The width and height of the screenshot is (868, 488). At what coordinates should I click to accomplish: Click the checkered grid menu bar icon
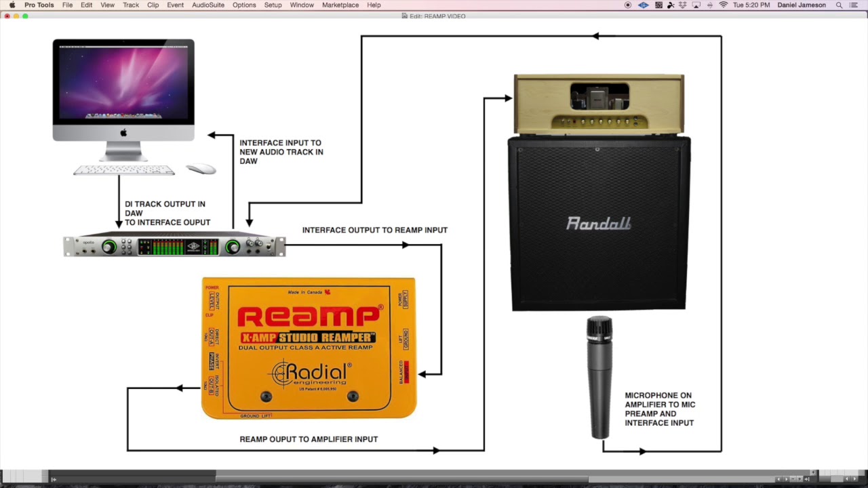coord(658,5)
